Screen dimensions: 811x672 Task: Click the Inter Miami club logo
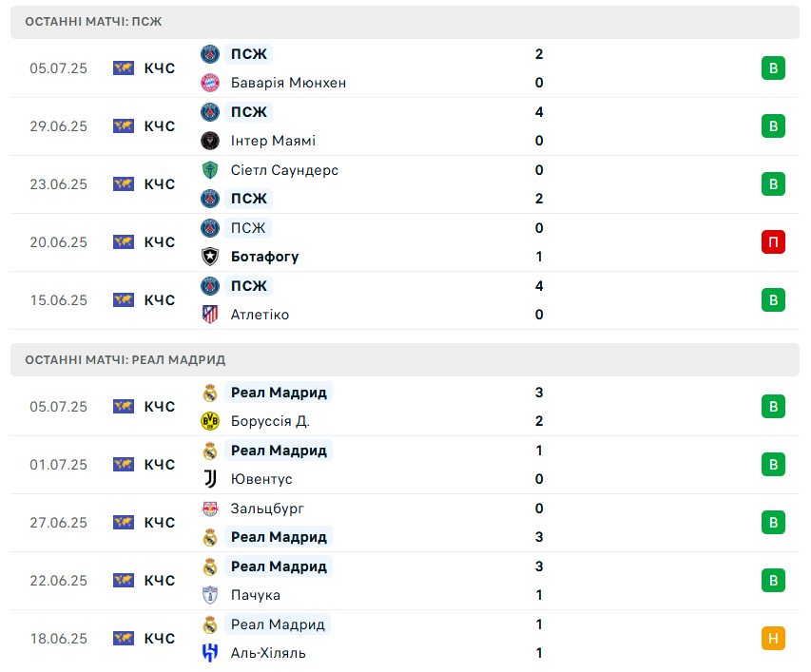210,141
